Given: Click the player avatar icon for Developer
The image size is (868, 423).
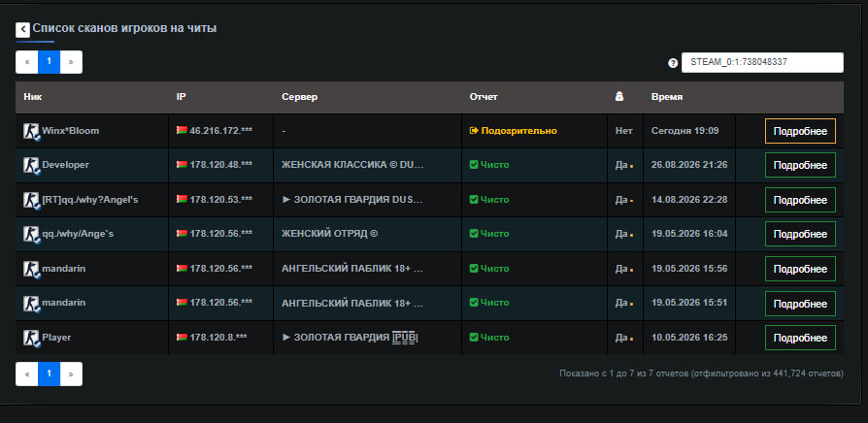Looking at the screenshot, I should (31, 165).
